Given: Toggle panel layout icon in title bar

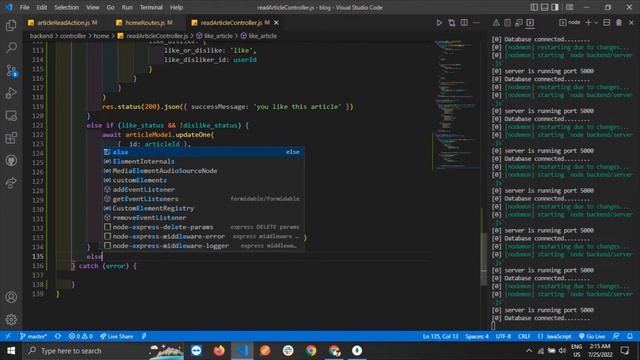Looking at the screenshot, I should [x=544, y=7].
